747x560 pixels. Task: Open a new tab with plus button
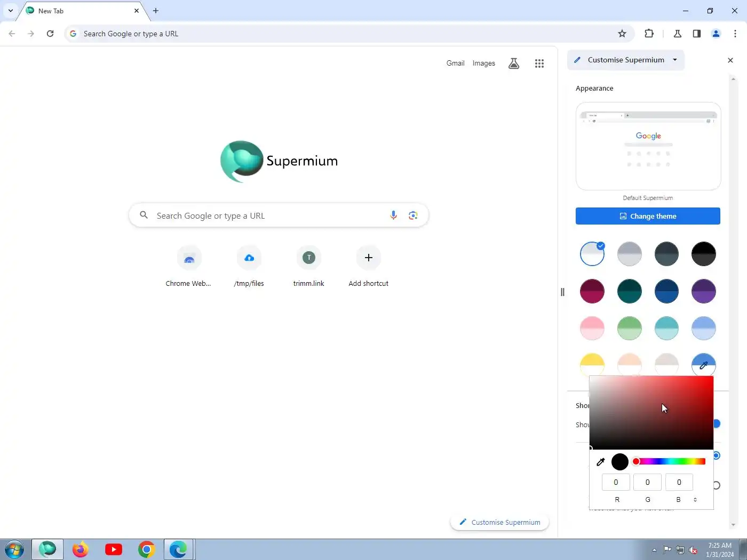(156, 11)
